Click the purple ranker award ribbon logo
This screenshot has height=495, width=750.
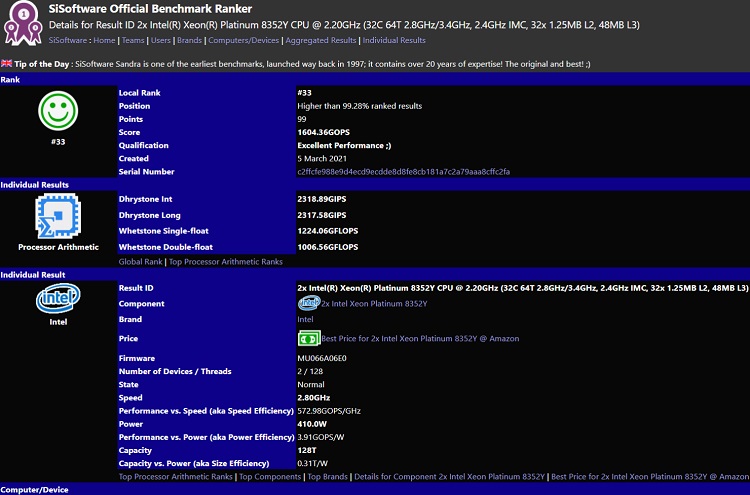point(22,23)
